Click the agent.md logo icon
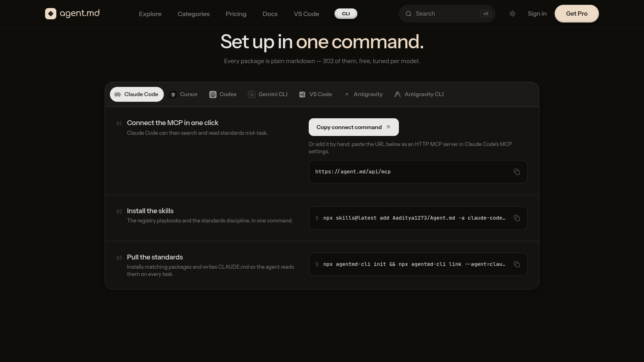Viewport: 644px width, 362px height. coord(51,14)
